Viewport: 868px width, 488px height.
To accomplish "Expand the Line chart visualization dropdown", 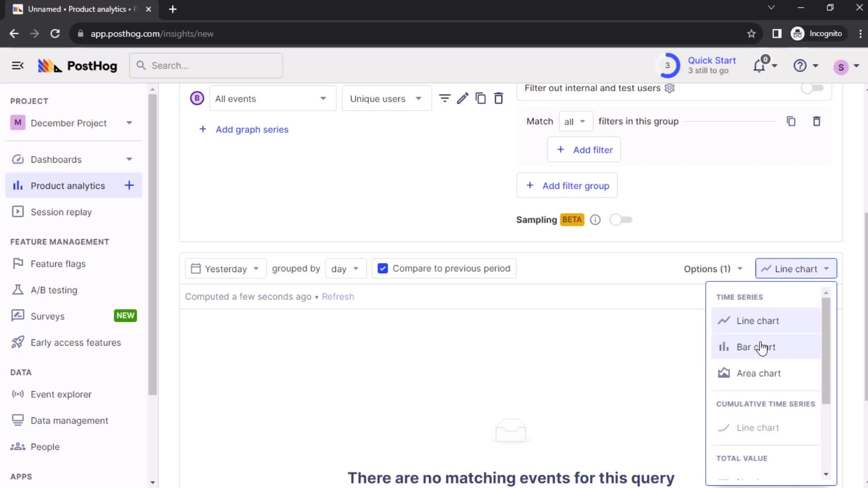I will point(796,269).
